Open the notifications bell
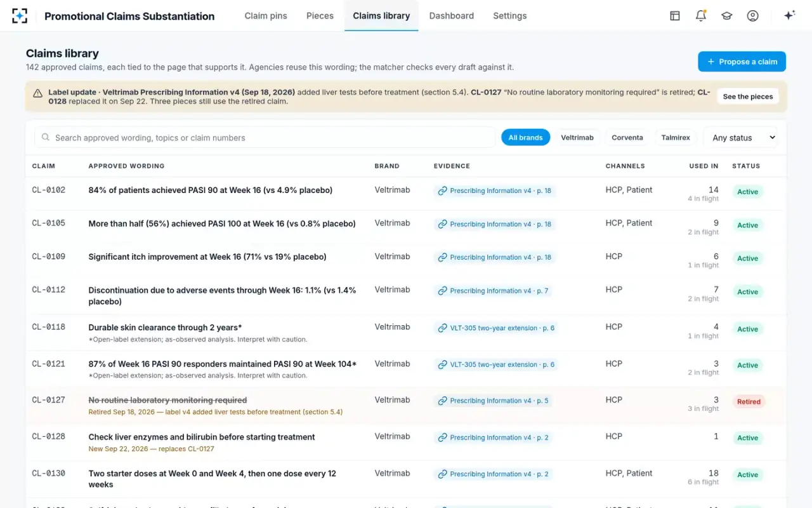This screenshot has height=508, width=812. pyautogui.click(x=701, y=16)
